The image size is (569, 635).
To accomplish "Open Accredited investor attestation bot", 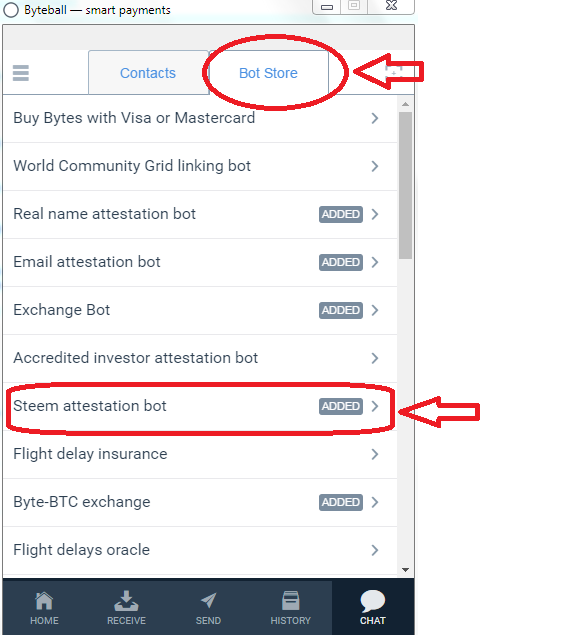I will click(x=200, y=358).
